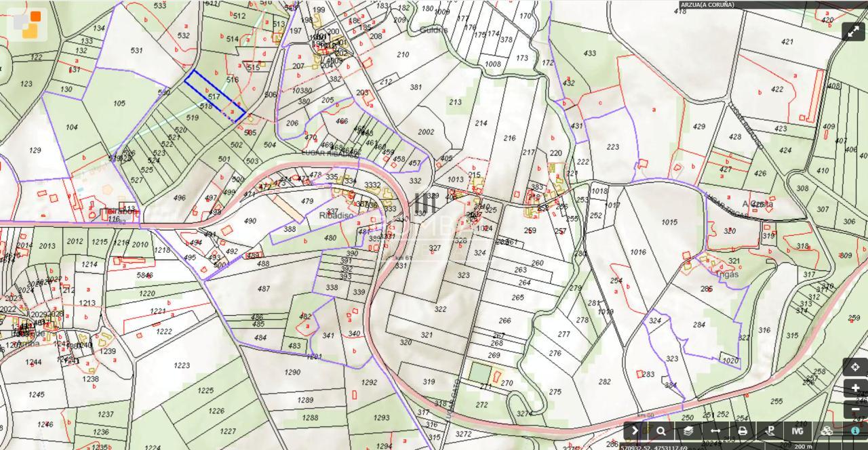Click parcel number 284 on the map
The image size is (868, 450).
(x=699, y=325)
